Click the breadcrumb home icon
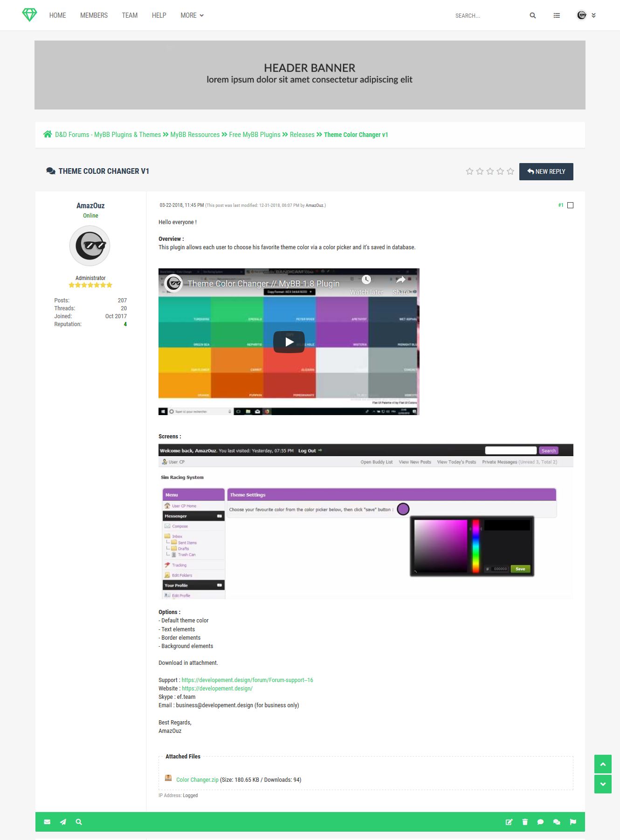 [48, 134]
